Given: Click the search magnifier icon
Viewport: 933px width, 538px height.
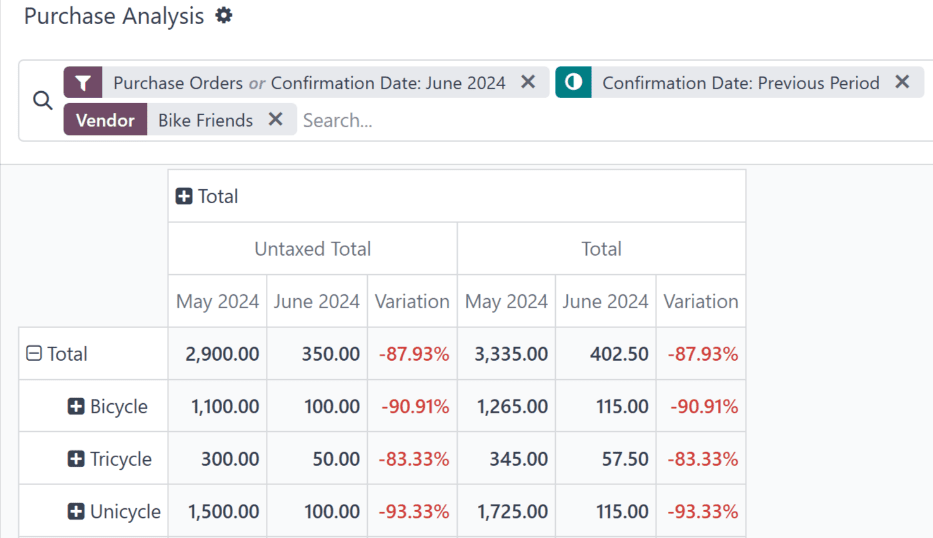Looking at the screenshot, I should 42,101.
